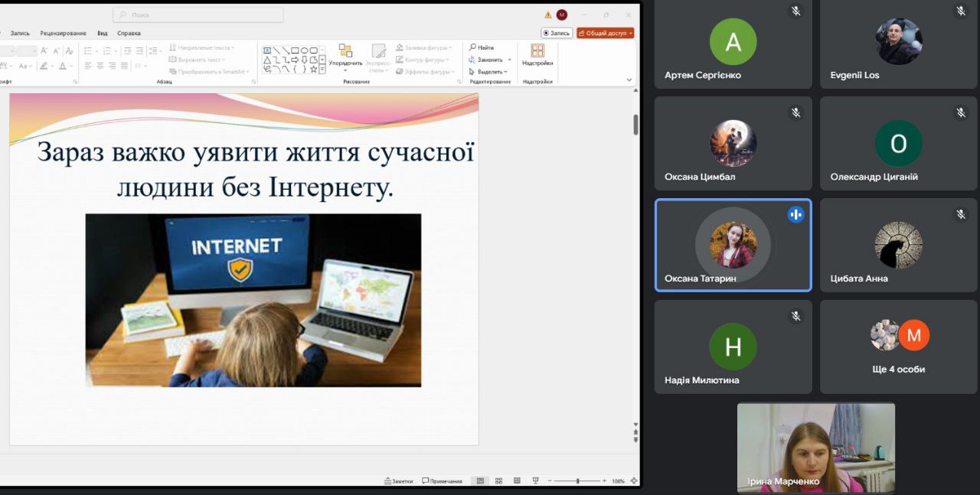Select Цибата Анна participant tile
The height and width of the screenshot is (495, 980).
[x=899, y=245]
